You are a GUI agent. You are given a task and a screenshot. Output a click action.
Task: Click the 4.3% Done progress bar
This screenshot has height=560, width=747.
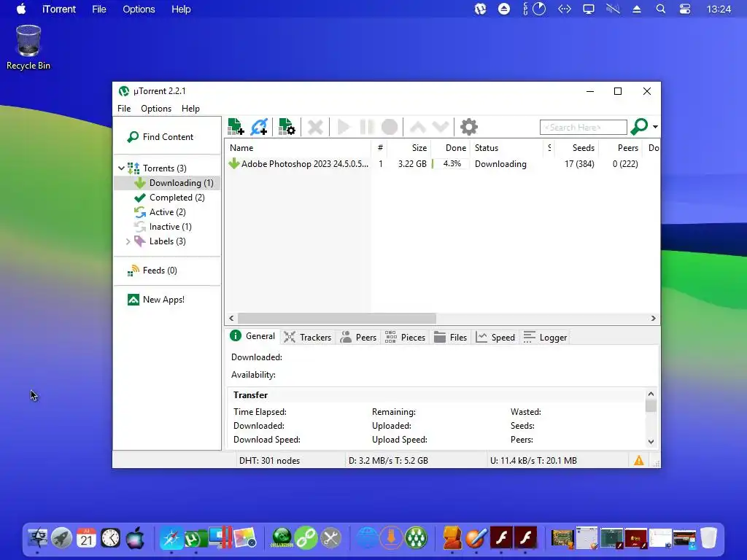click(450, 164)
